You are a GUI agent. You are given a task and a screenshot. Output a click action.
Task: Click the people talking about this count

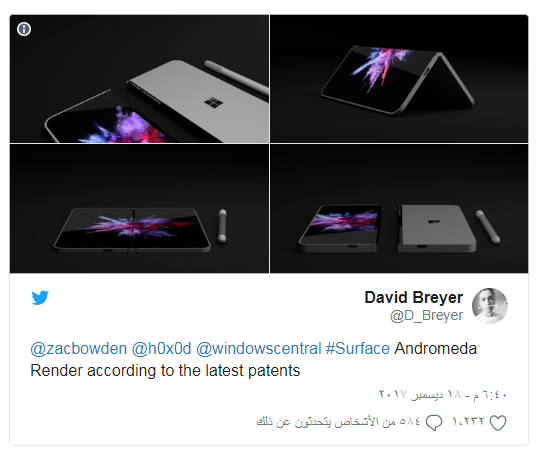[338, 421]
